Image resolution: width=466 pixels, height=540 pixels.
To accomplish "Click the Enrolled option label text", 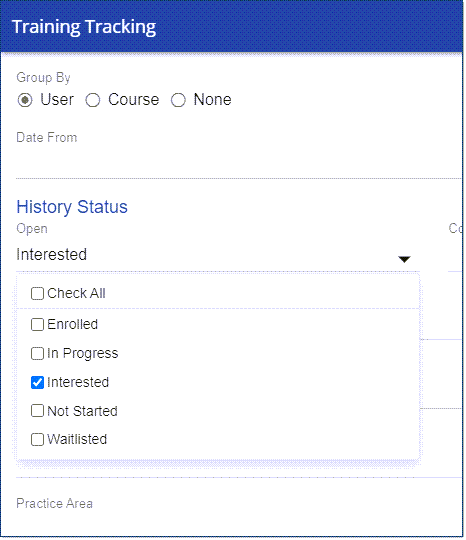I will click(x=72, y=324).
